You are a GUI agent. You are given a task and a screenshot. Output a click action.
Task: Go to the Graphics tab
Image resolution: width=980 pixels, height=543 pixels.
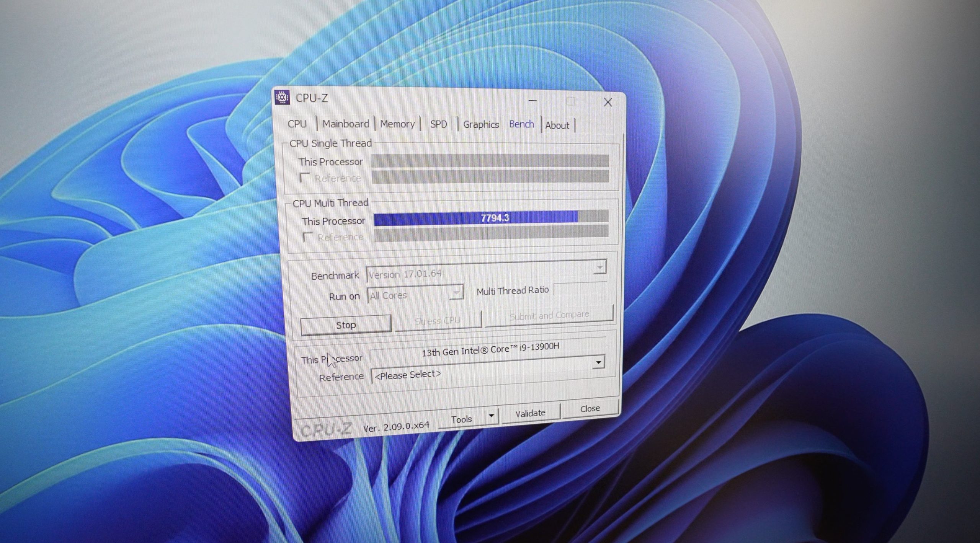(481, 124)
